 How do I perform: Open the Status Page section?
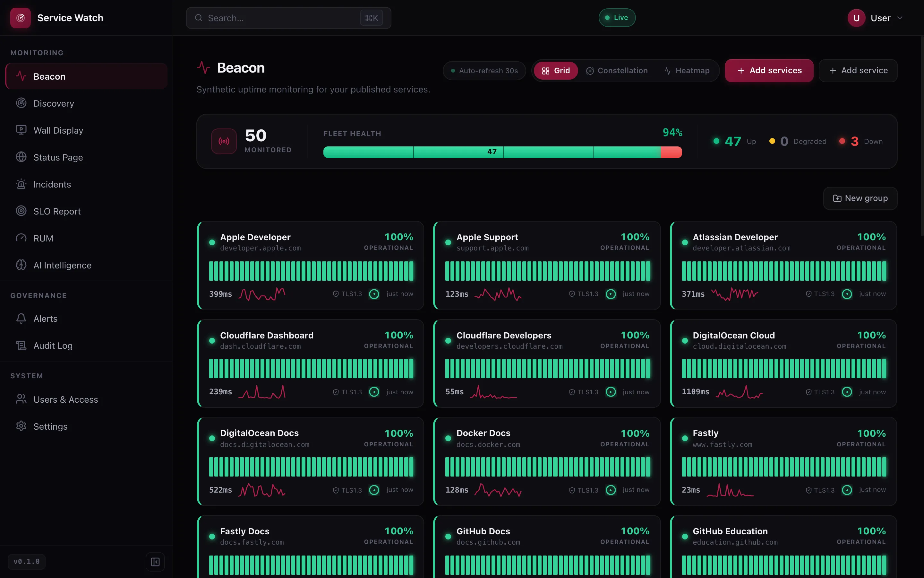86,157
